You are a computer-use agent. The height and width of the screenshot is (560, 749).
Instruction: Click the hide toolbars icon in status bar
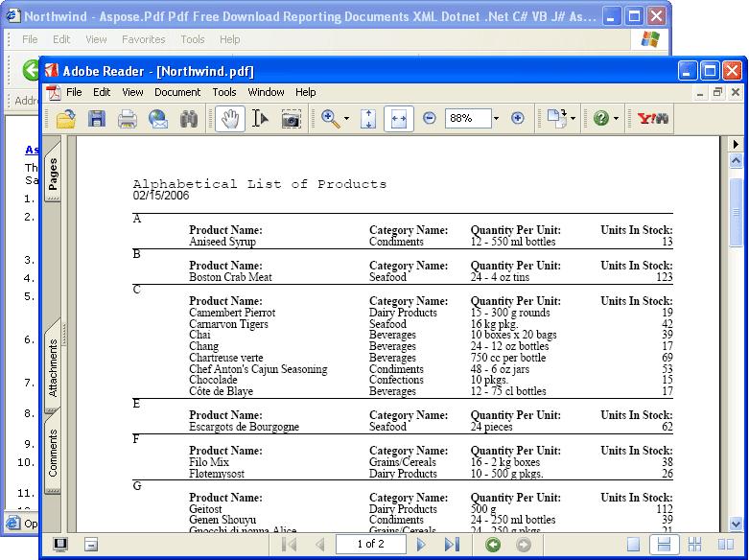pos(91,545)
